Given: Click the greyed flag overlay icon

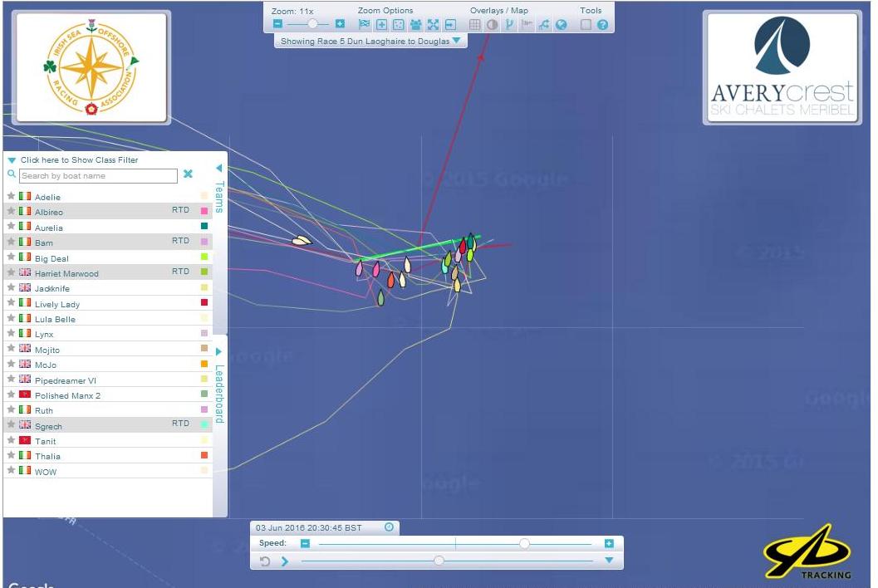Looking at the screenshot, I should pyautogui.click(x=527, y=24).
